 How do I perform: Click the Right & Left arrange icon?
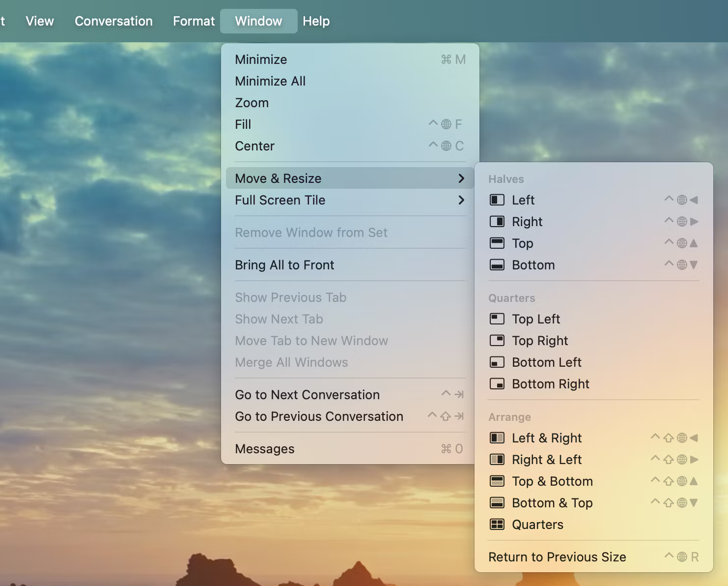497,460
